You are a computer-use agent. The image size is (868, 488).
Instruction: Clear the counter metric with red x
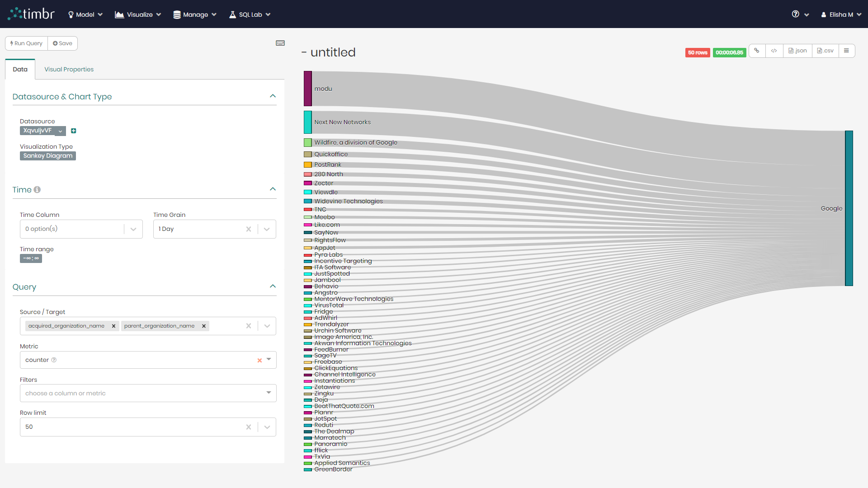pyautogui.click(x=259, y=361)
